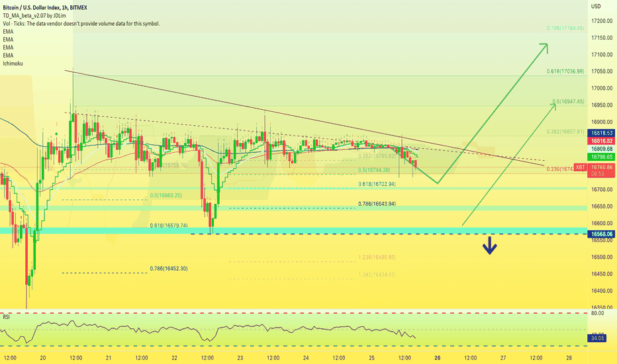Click the 16400.00 price axis label

pyautogui.click(x=602, y=291)
